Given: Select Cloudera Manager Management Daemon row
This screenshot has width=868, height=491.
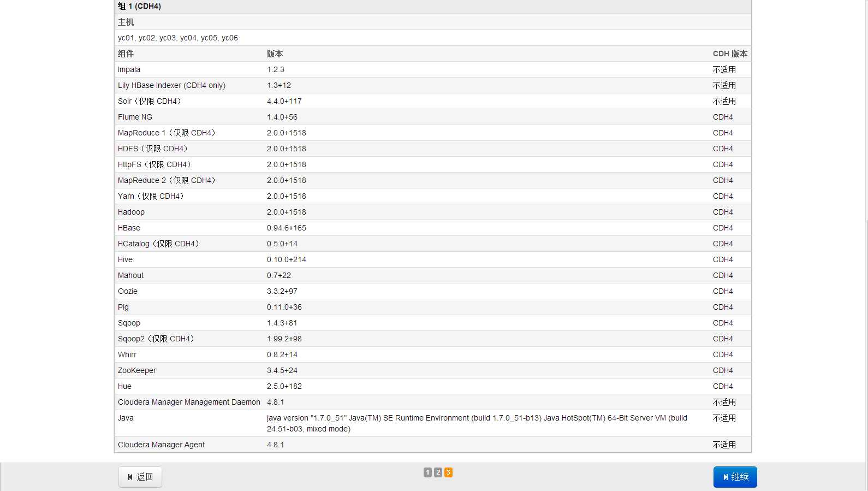Looking at the screenshot, I should [x=433, y=402].
